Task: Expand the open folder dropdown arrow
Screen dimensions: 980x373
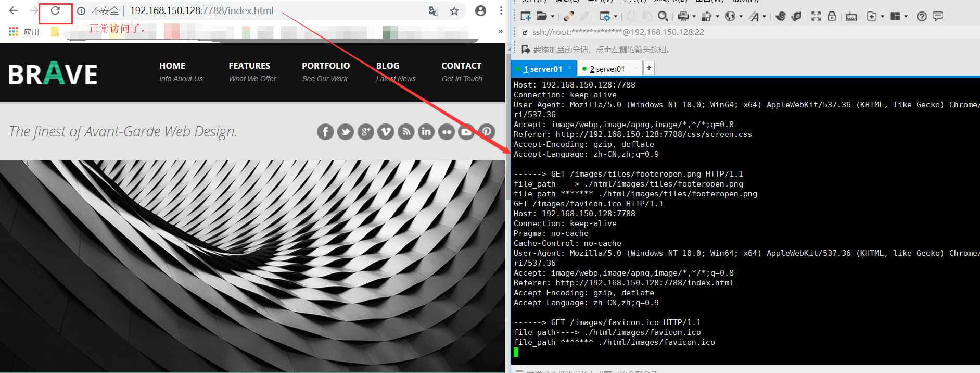Action: click(553, 17)
